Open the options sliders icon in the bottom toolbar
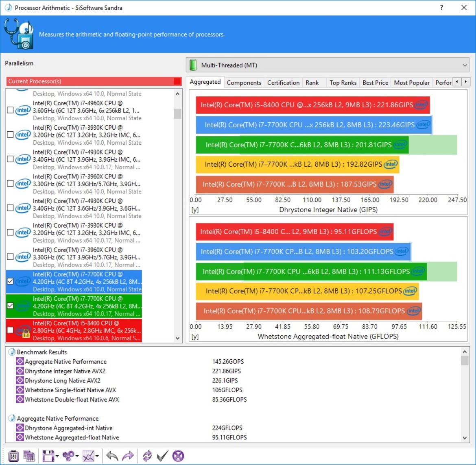 [x=13, y=456]
